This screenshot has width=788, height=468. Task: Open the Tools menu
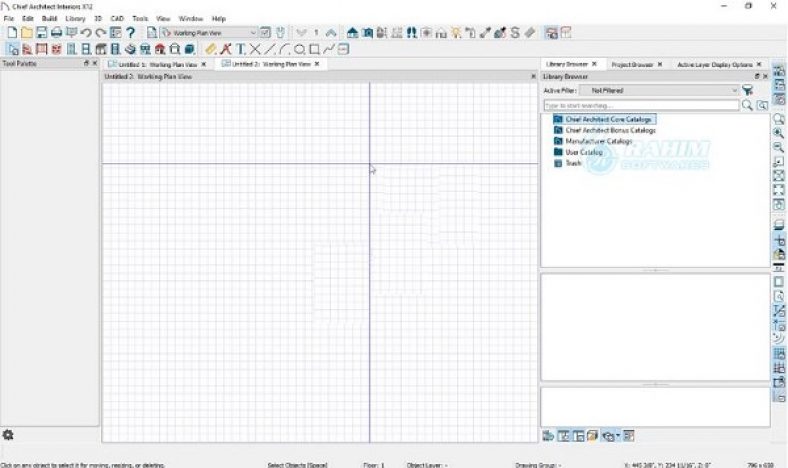coord(140,19)
